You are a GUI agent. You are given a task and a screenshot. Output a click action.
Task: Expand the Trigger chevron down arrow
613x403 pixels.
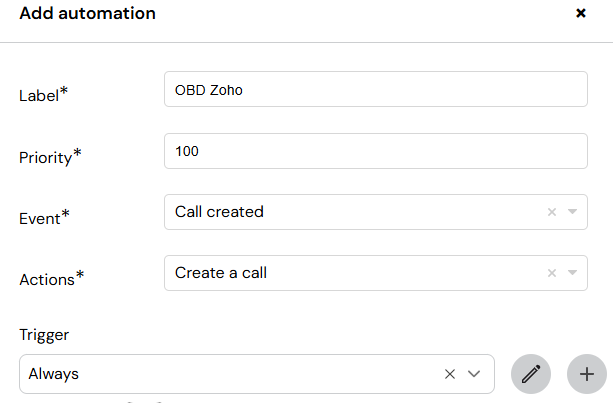click(474, 374)
